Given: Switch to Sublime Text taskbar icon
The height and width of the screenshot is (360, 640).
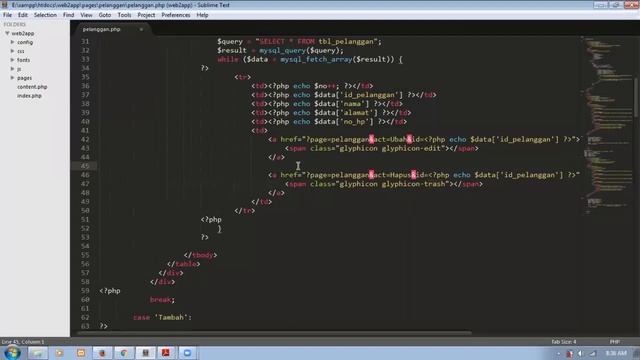Looking at the screenshot, I should tap(145, 353).
